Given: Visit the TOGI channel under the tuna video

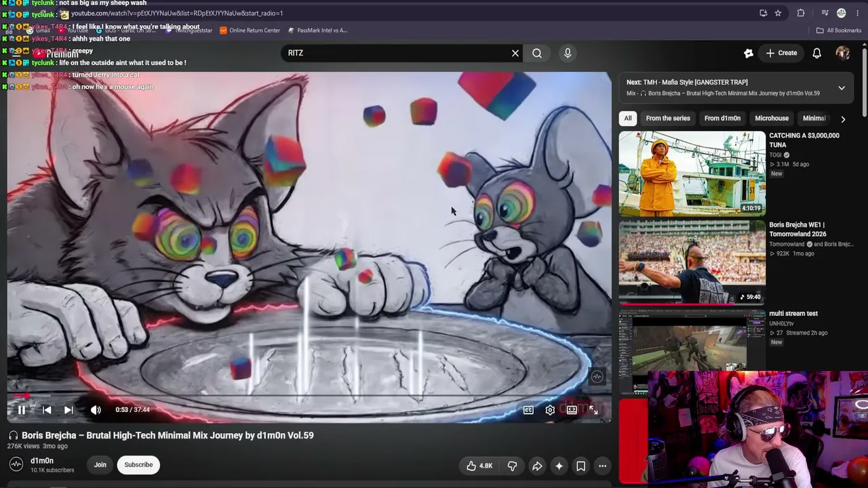Looking at the screenshot, I should tap(776, 155).
